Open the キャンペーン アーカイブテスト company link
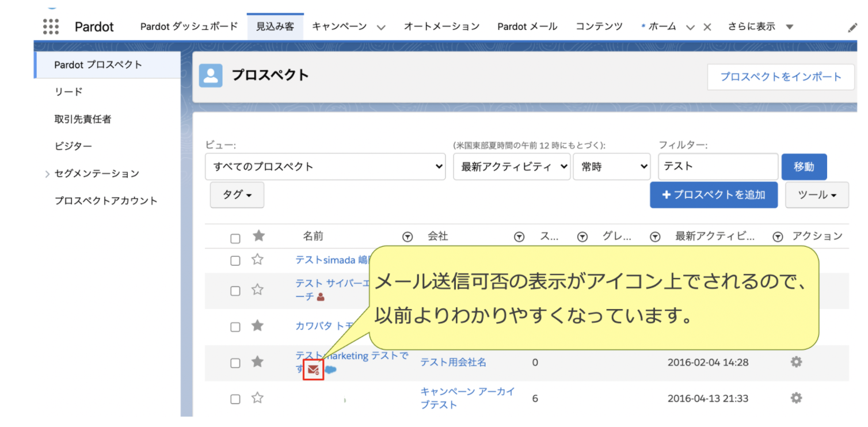The height and width of the screenshot is (427, 868). click(467, 398)
